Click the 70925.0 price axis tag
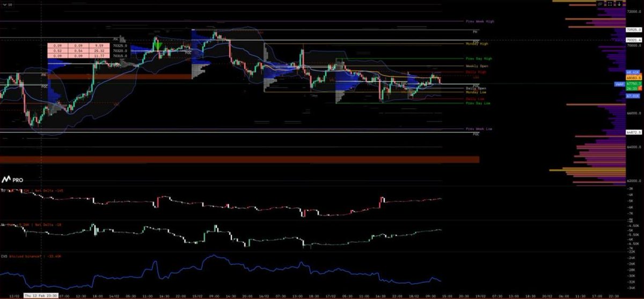 (x=634, y=30)
